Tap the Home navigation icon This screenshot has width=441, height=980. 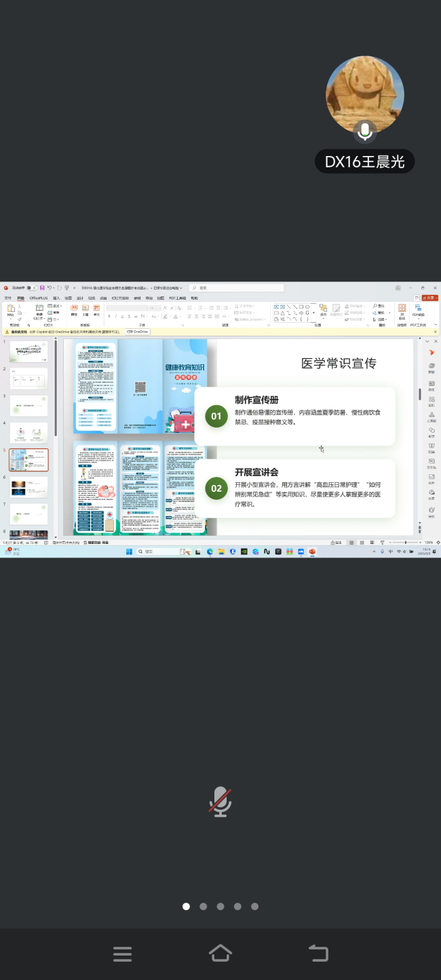pyautogui.click(x=220, y=954)
